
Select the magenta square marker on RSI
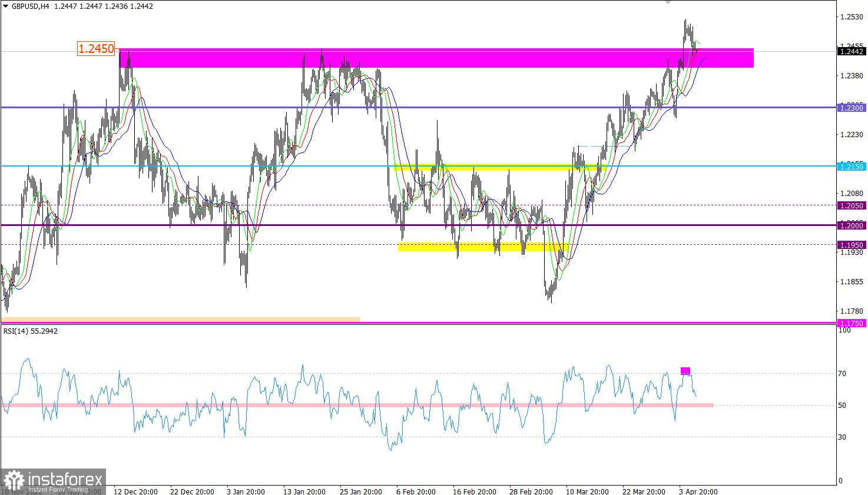(x=685, y=371)
